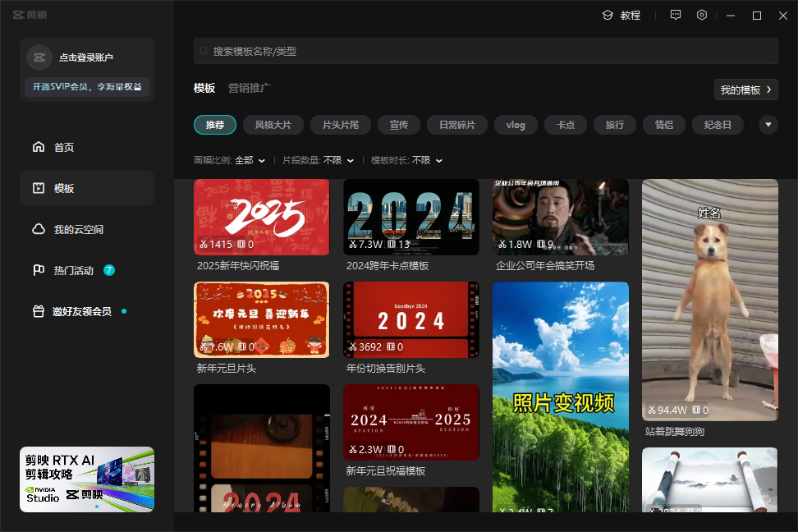Select the 宣传 category chip

point(399,125)
